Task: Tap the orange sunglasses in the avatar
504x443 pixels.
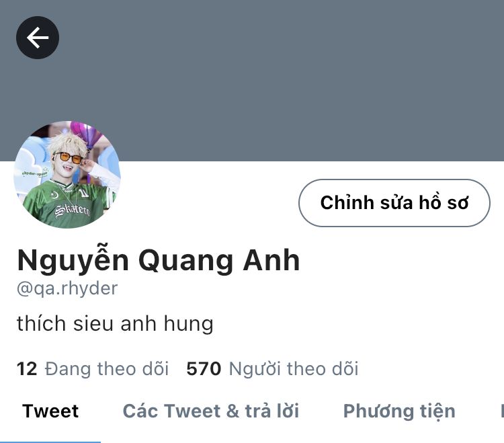Action: [68, 157]
